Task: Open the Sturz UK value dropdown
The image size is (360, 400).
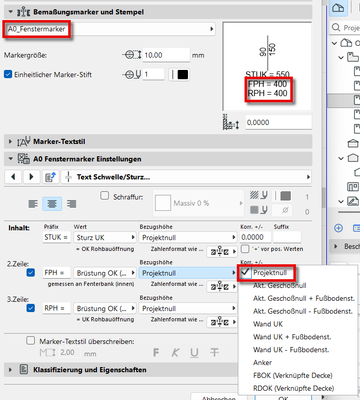Action: tap(105, 237)
